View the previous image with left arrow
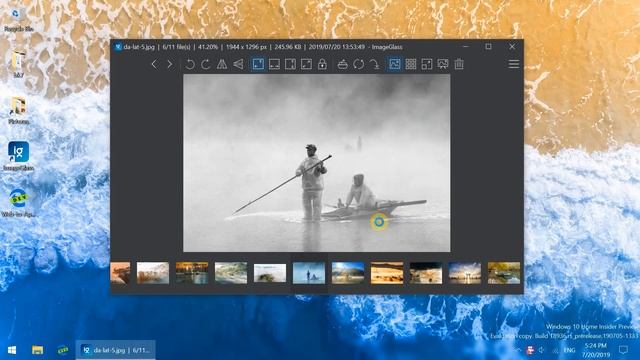 pos(154,64)
